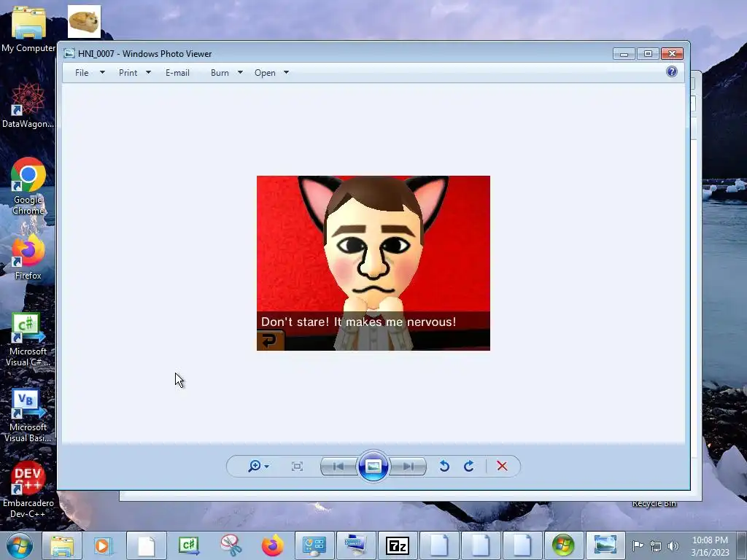Click the Recycle Bin label on the desktop
This screenshot has width=747, height=560.
tap(654, 504)
